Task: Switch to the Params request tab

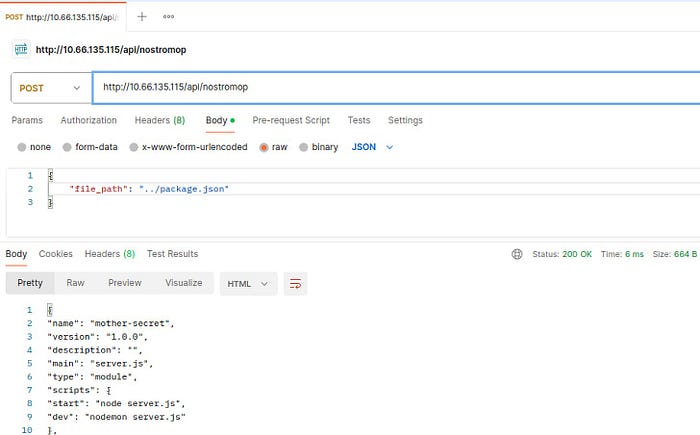Action: pyautogui.click(x=27, y=120)
